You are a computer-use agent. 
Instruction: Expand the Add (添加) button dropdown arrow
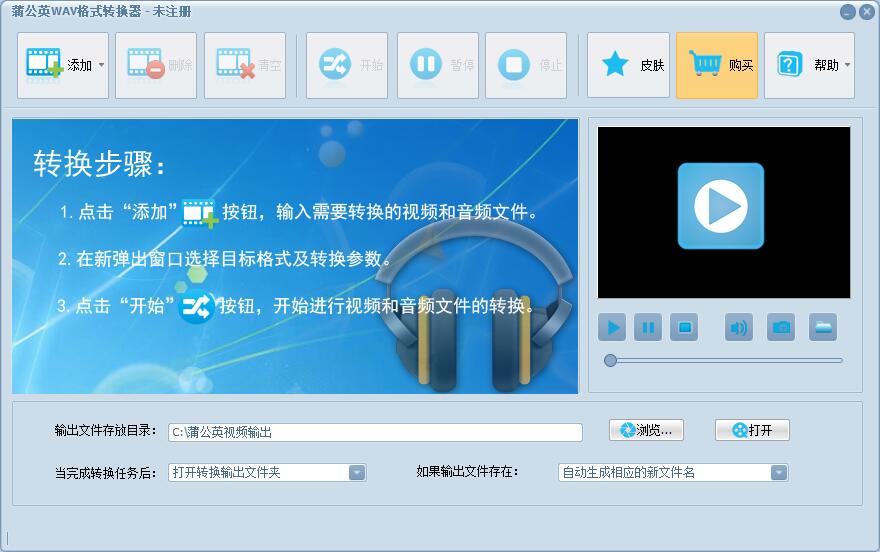click(x=102, y=66)
